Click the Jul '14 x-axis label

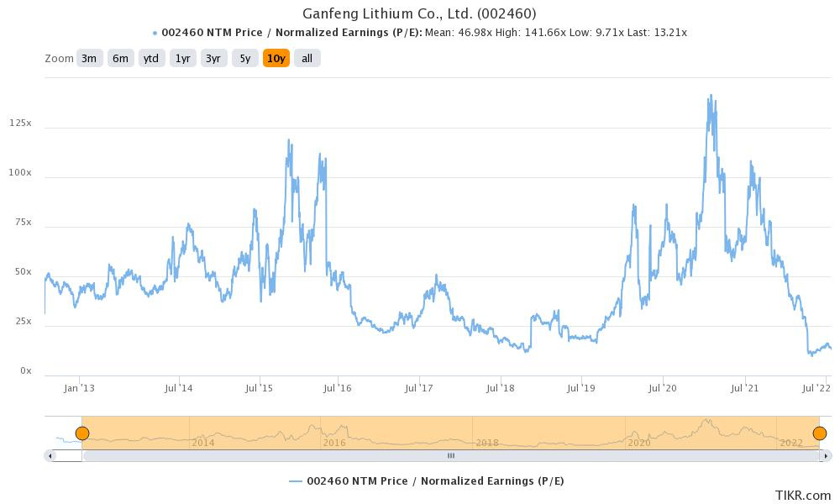(178, 388)
